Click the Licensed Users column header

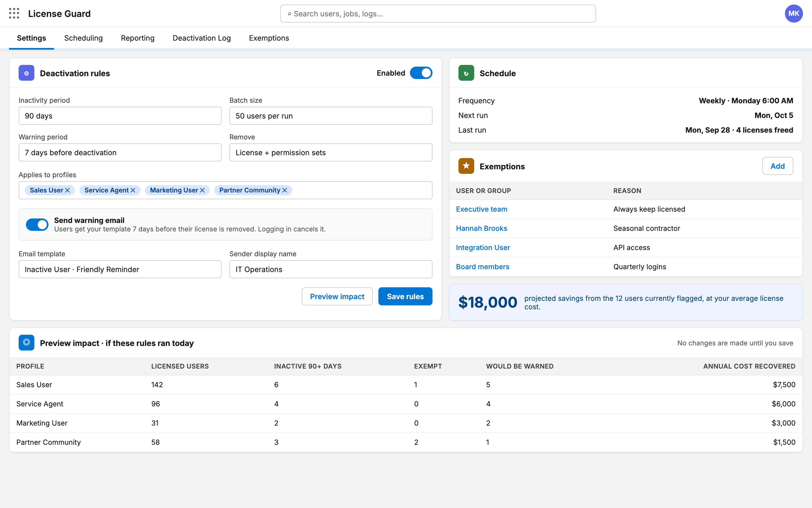click(180, 366)
